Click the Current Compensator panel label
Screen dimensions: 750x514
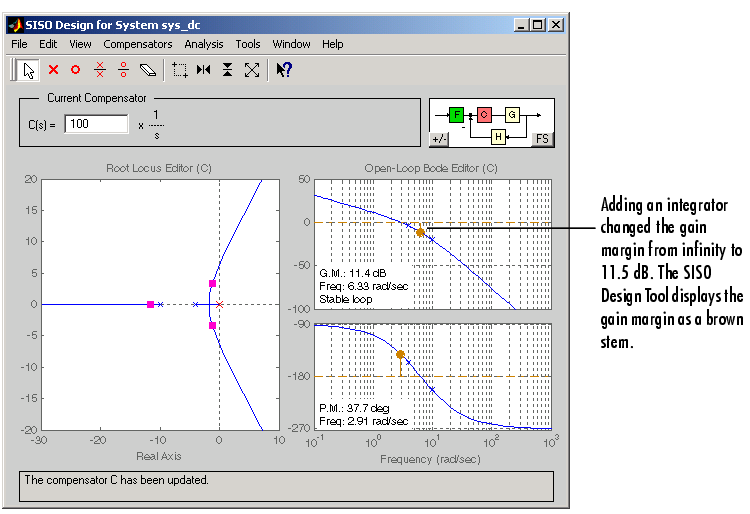(x=97, y=98)
